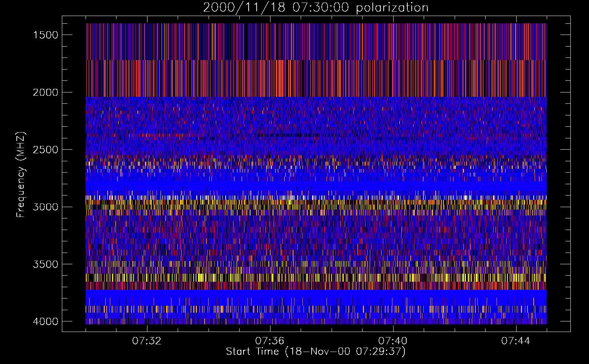The image size is (589, 364).
Task: Click the 2500 frequency tick label
Action: tap(46, 150)
